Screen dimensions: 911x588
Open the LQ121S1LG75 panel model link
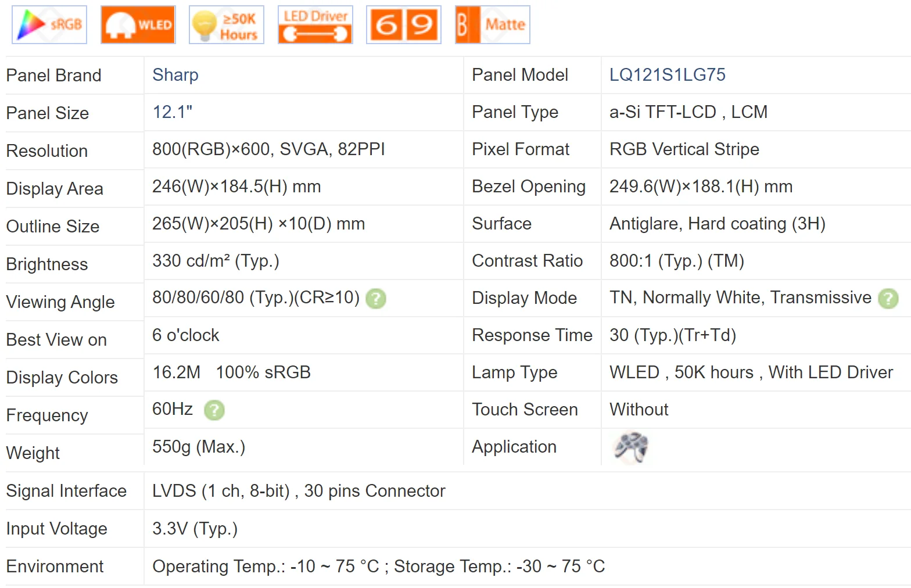coord(667,75)
